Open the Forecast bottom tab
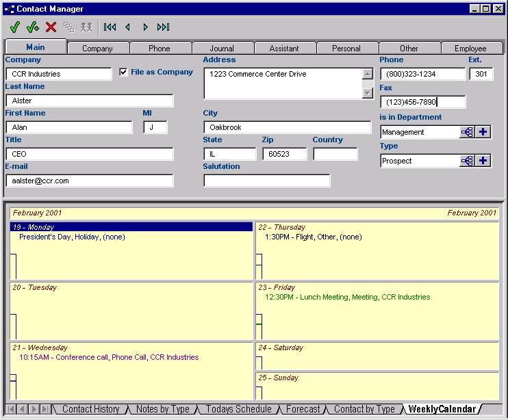The image size is (508, 420). 303,409
